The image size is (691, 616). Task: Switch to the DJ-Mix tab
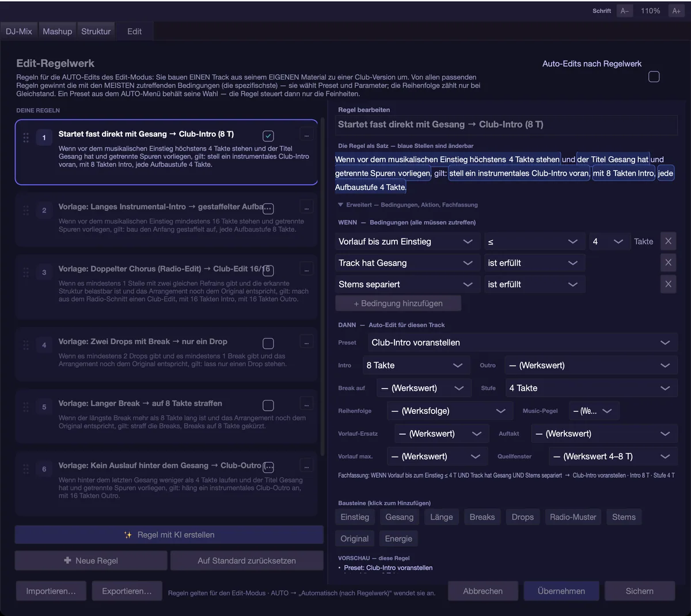pos(19,32)
